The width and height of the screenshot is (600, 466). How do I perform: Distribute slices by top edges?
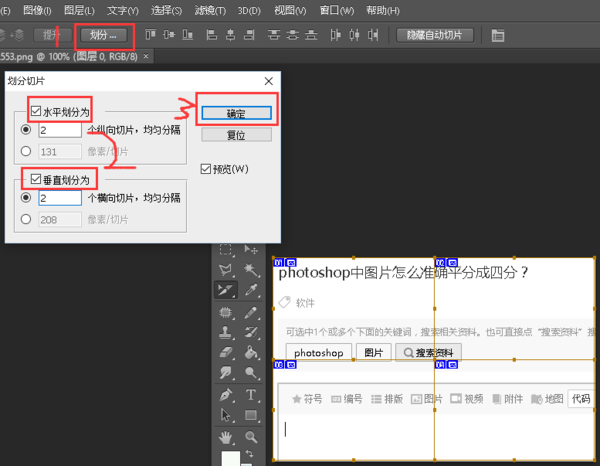pyautogui.click(x=274, y=35)
